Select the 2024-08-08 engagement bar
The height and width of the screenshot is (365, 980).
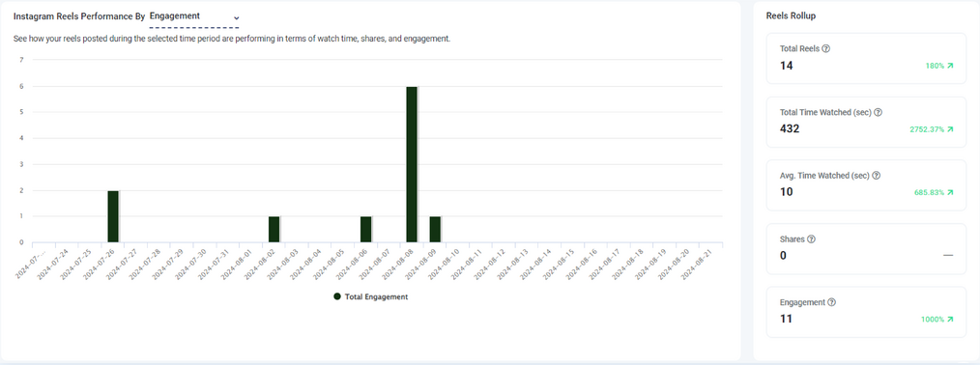[412, 164]
